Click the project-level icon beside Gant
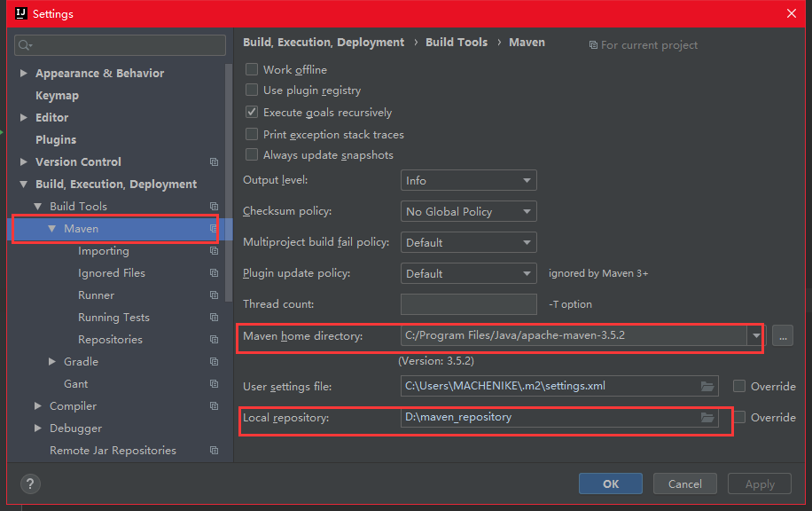 click(x=214, y=384)
